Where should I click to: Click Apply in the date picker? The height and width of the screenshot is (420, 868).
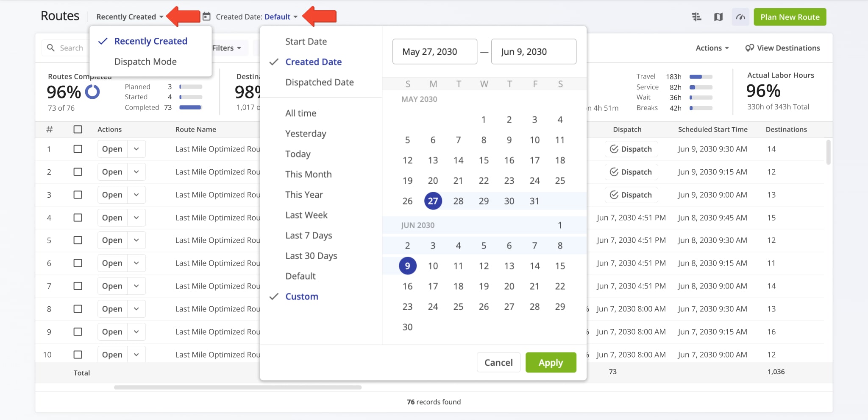point(551,362)
